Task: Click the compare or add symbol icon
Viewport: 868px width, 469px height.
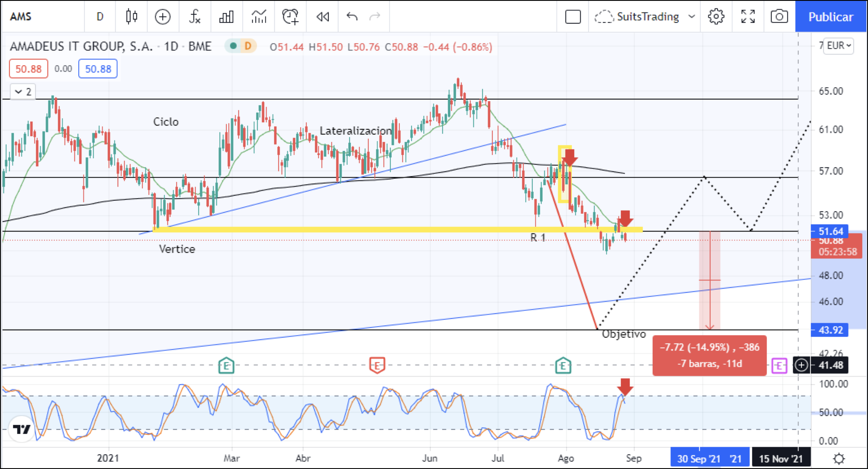Action: coord(162,16)
